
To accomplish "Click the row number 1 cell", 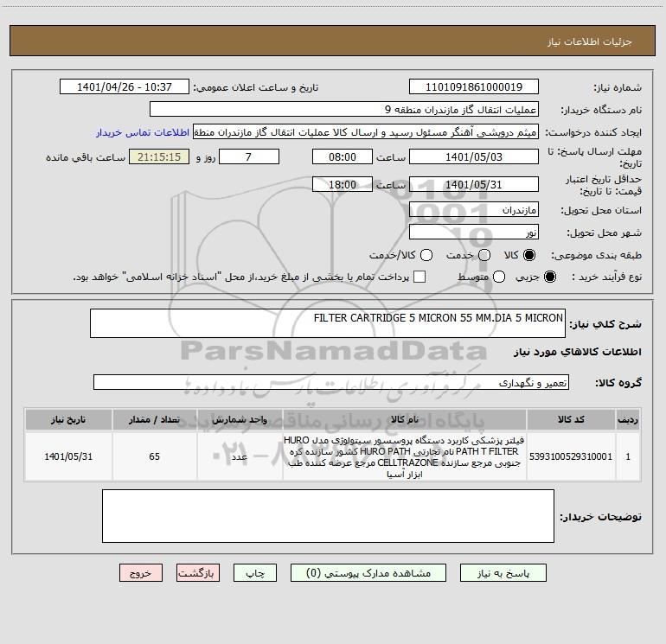I will click(x=628, y=456).
